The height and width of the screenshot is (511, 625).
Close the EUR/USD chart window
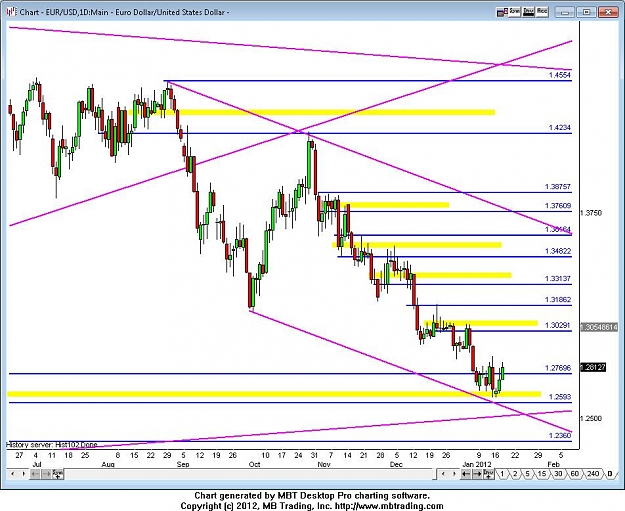(608, 12)
